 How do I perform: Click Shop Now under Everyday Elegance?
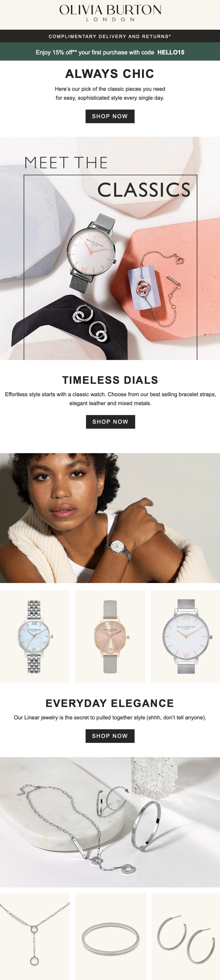click(110, 736)
